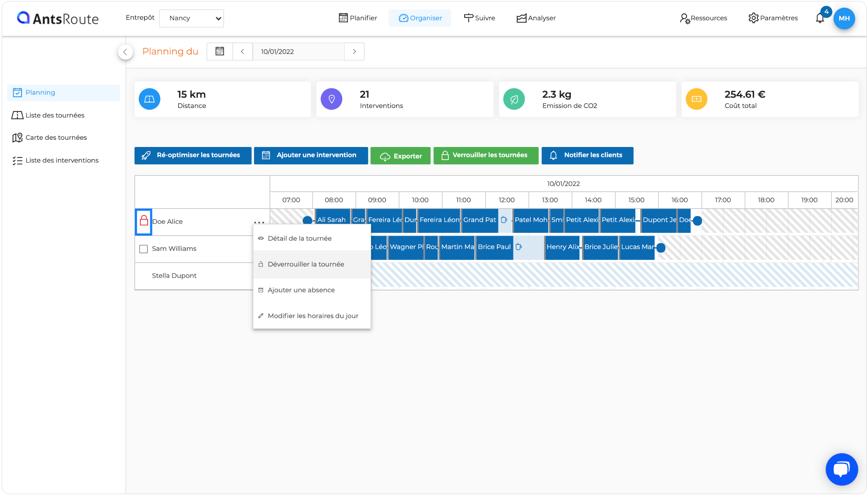868x495 pixels.
Task: Open the Analyser tab
Action: coord(536,18)
